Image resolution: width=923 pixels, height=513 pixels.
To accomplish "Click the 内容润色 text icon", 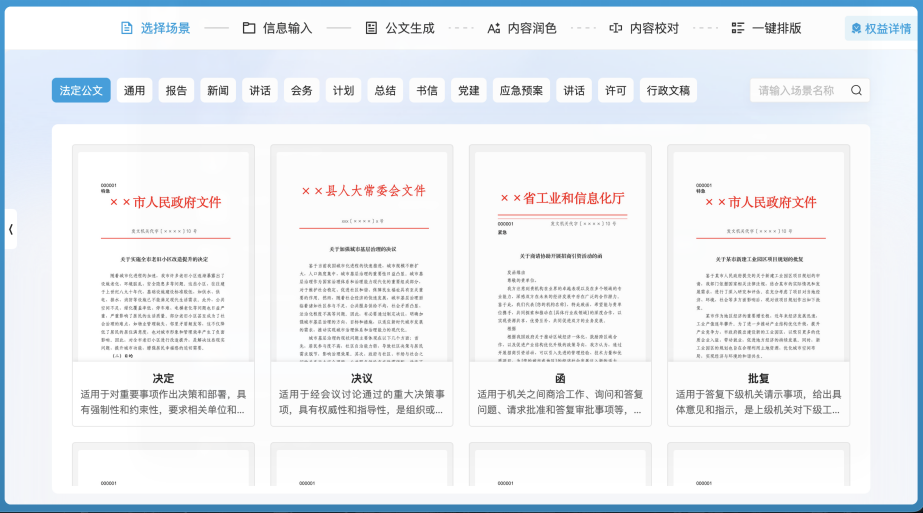I will click(x=493, y=28).
